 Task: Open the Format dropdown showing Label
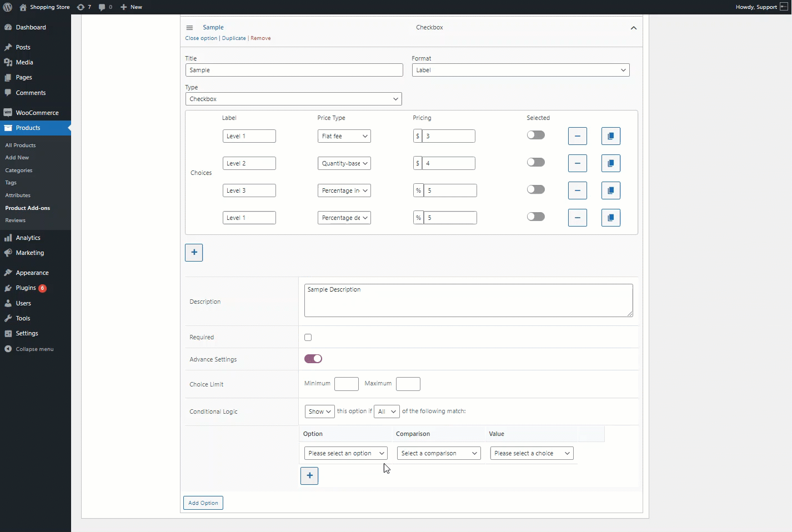pos(520,70)
